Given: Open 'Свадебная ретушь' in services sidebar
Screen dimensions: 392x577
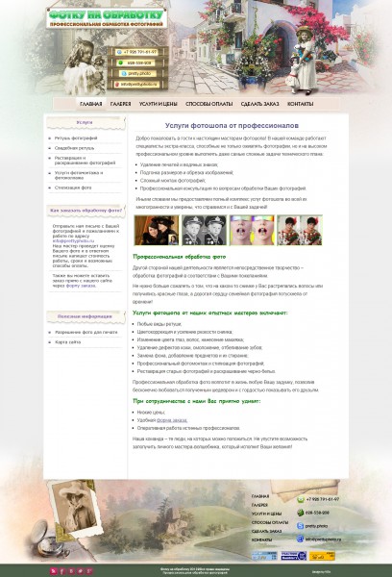Looking at the screenshot, I should pos(74,148).
